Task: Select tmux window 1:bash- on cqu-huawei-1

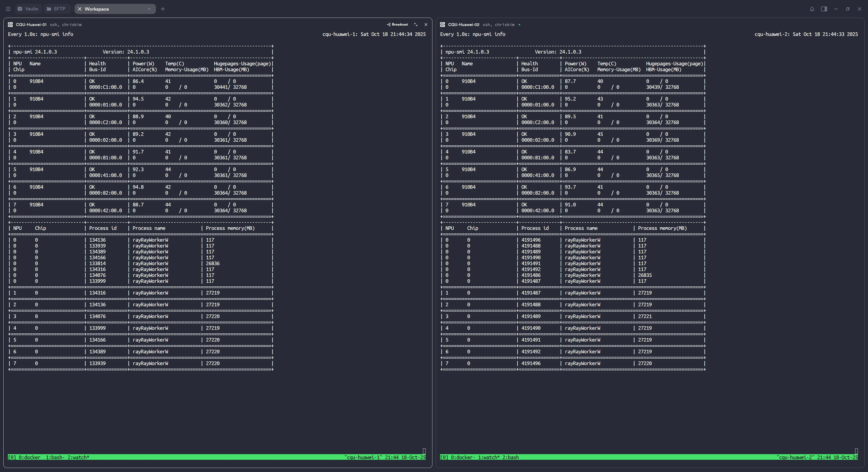Action: pyautogui.click(x=55, y=457)
